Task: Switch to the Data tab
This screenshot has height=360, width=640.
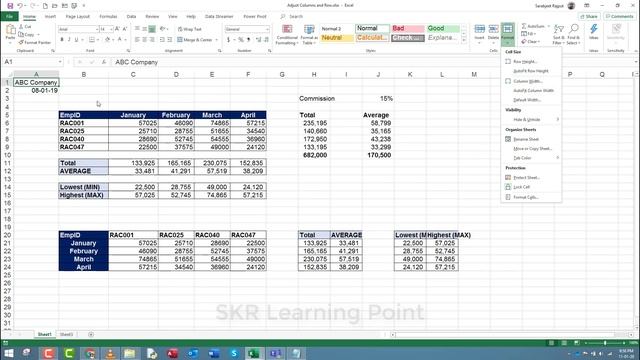Action: pyautogui.click(x=131, y=17)
